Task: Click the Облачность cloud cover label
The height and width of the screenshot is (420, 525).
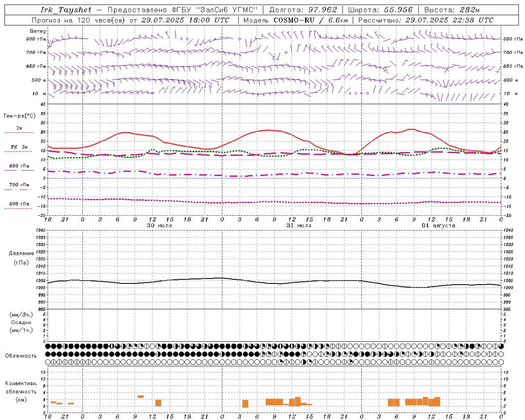Action: [x=21, y=356]
